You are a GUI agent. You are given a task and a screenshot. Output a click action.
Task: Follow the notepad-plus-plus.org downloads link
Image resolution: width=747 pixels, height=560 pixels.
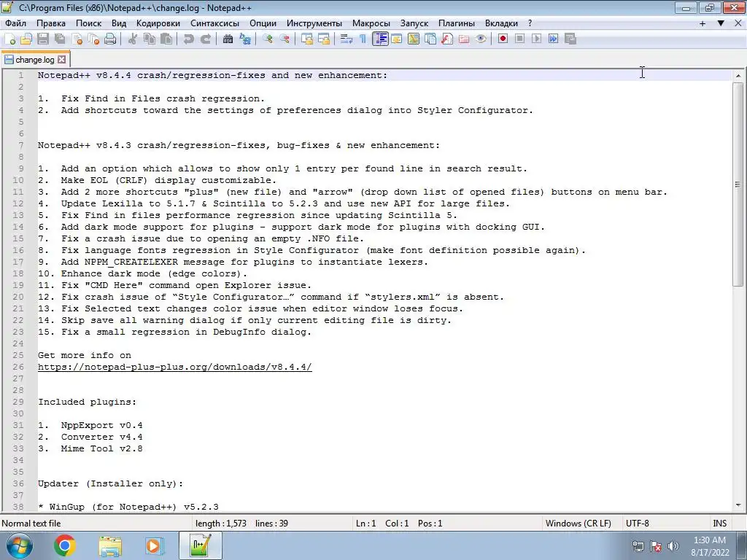(x=175, y=367)
